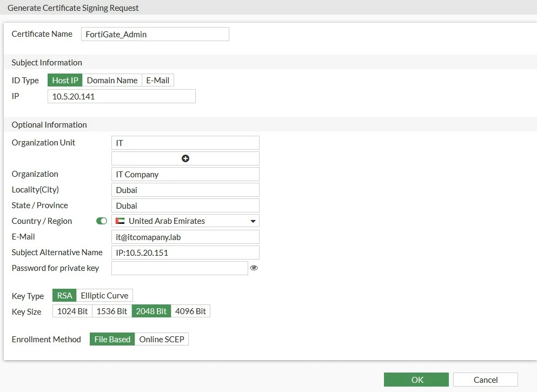537x392 pixels.
Task: Set key size to 1024 Bit
Action: point(72,311)
